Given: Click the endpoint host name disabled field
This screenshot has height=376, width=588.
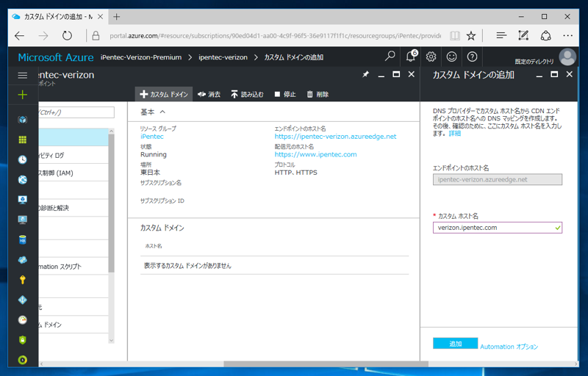Looking at the screenshot, I should (498, 179).
